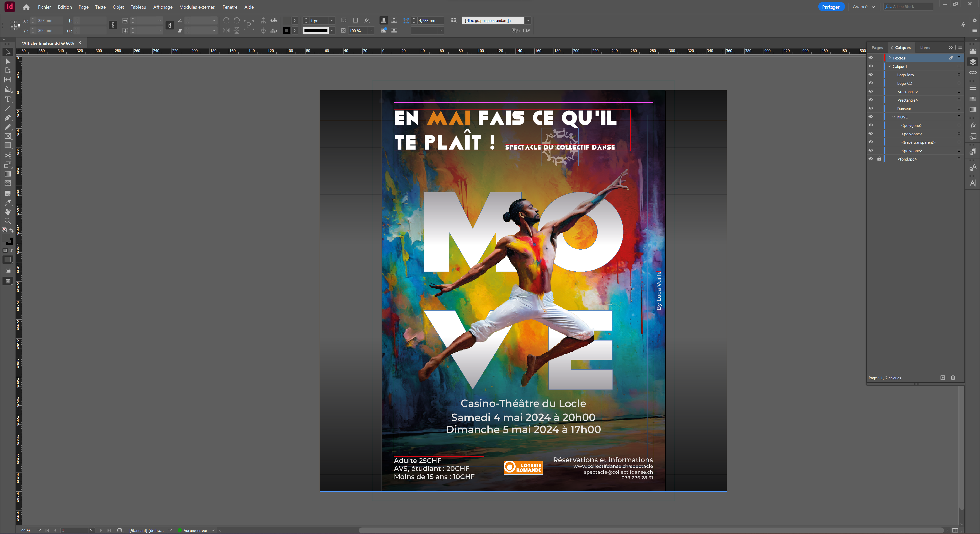Unlock the fond.jpg layer
The image size is (980, 534).
tap(879, 159)
